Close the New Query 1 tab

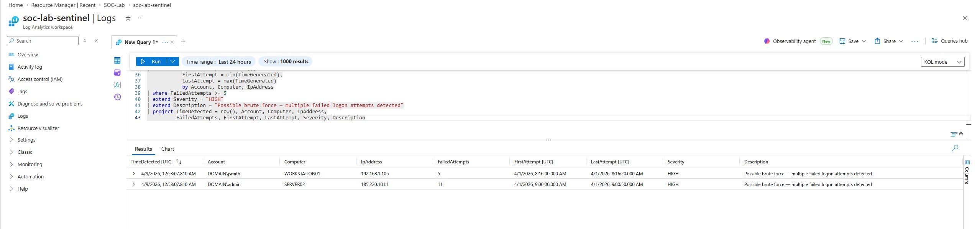[x=172, y=42]
